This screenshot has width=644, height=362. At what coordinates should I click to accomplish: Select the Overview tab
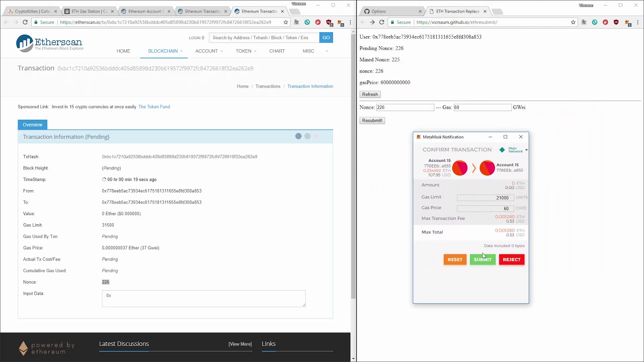click(x=32, y=125)
